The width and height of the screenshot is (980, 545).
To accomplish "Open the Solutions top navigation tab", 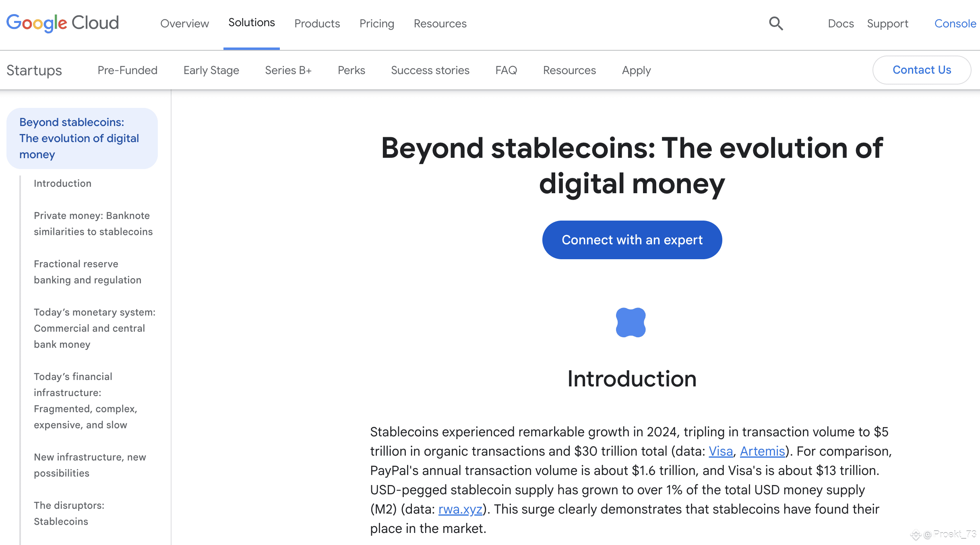I will (x=252, y=23).
